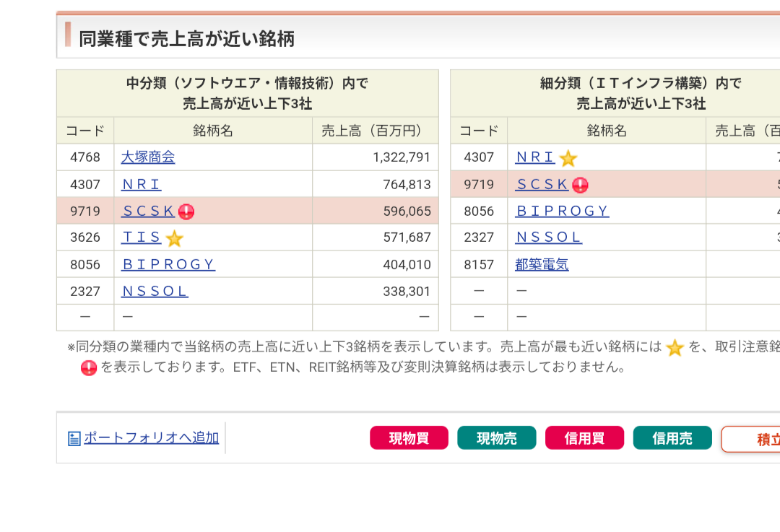This screenshot has height=532, width=780.
Task: Open the NRI link in the right table
Action: [534, 157]
